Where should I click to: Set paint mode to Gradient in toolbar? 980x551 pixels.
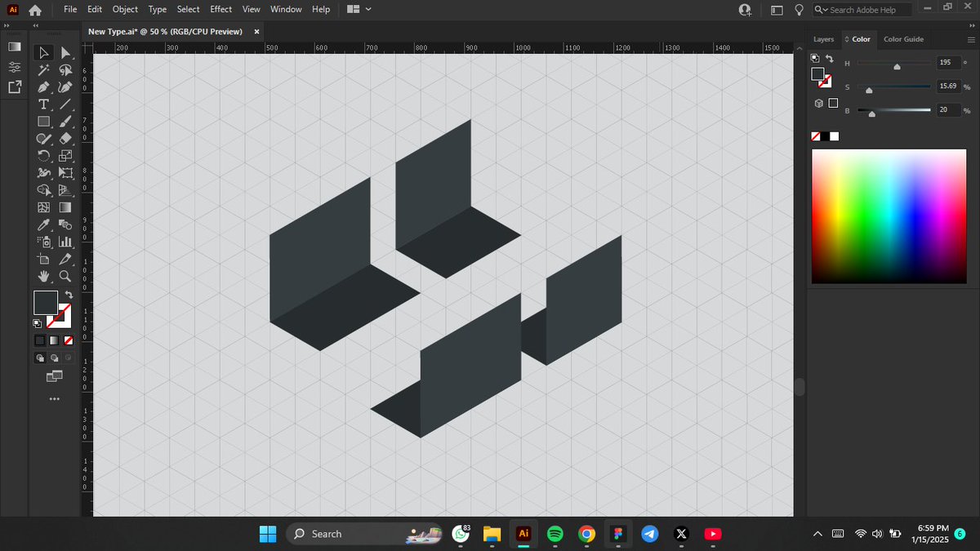54,340
